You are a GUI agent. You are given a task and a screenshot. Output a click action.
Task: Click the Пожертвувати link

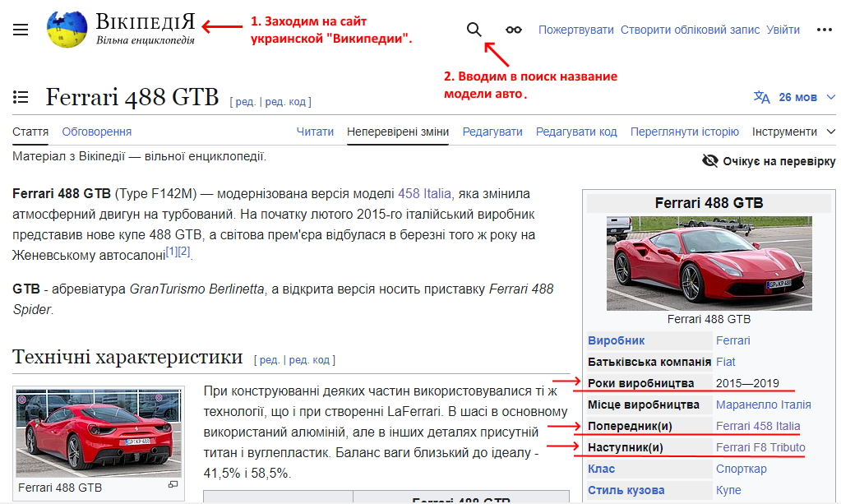click(x=576, y=30)
